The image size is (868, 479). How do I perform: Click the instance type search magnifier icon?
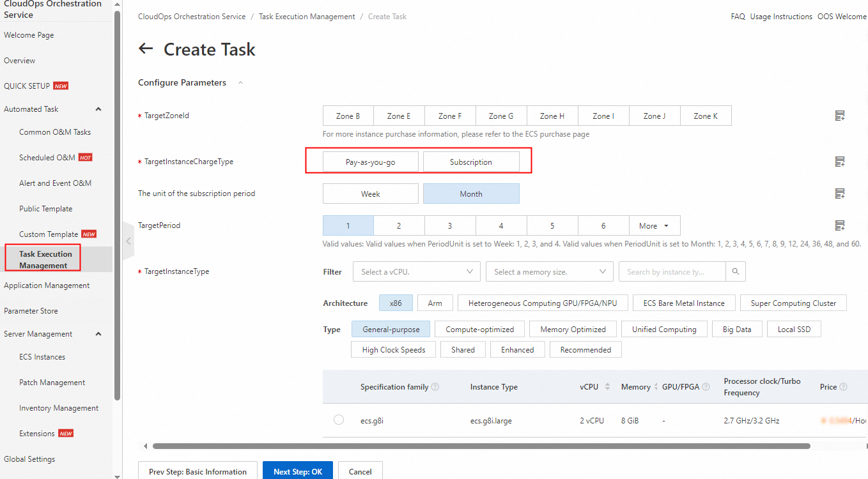(736, 271)
